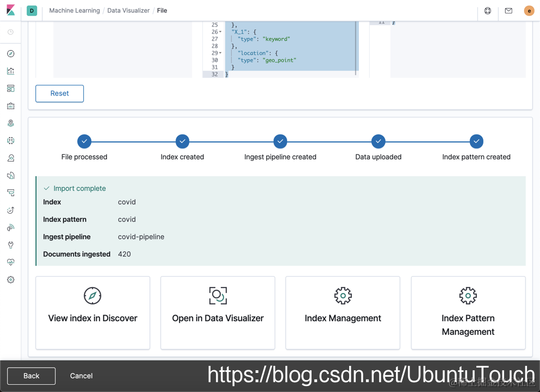Open Visualize from the sidebar chart icon

click(x=11, y=71)
